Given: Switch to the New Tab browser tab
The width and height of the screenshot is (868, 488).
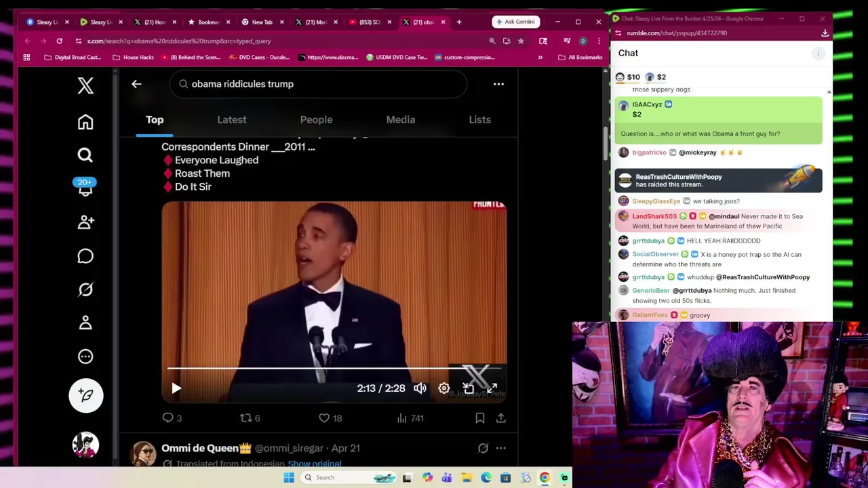Looking at the screenshot, I should click(261, 22).
